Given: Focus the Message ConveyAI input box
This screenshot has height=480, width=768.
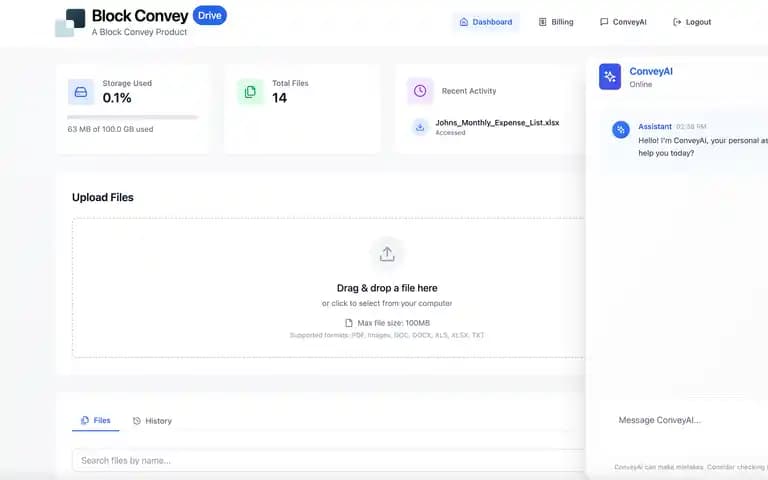Looking at the screenshot, I should coord(686,420).
